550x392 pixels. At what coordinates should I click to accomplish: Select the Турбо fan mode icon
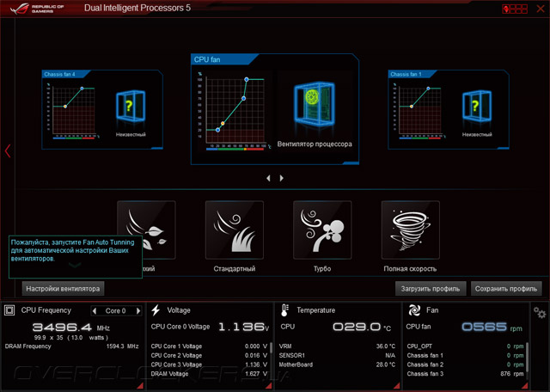(x=322, y=230)
